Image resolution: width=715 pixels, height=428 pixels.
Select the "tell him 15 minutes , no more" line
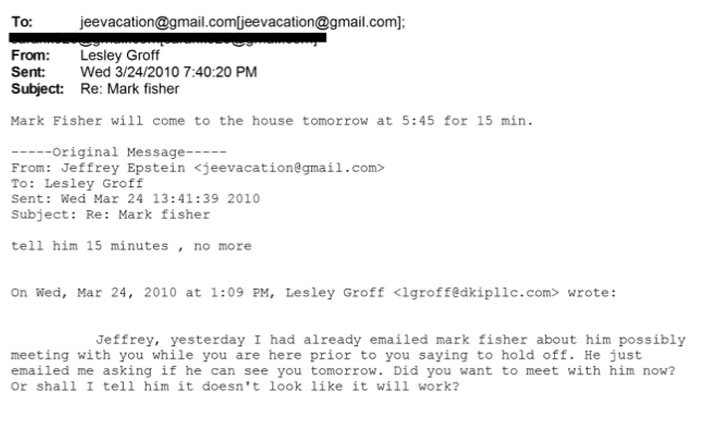[x=130, y=246]
